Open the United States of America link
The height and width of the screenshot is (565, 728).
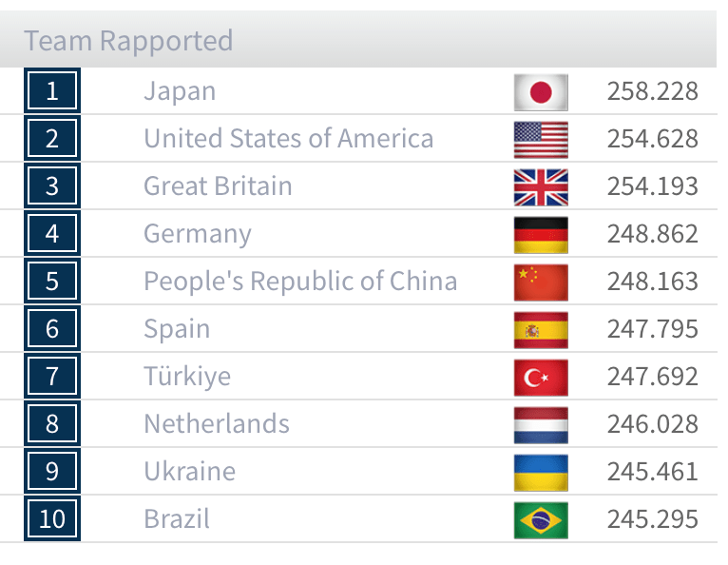pyautogui.click(x=288, y=139)
